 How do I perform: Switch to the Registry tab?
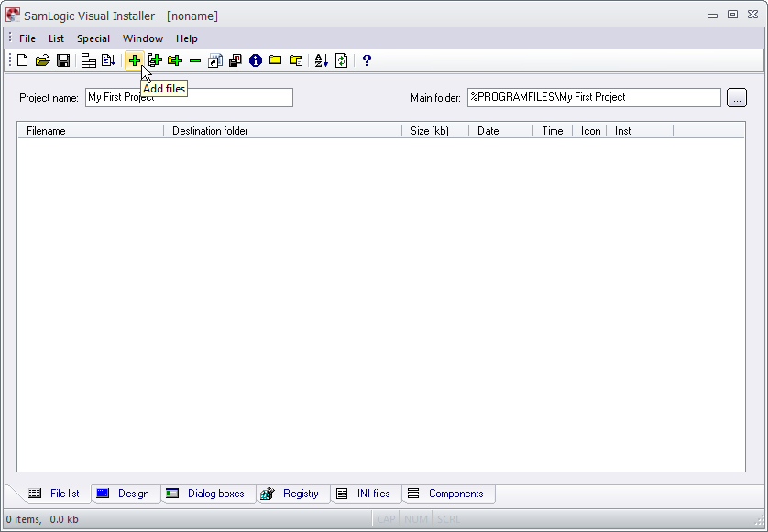click(x=292, y=494)
